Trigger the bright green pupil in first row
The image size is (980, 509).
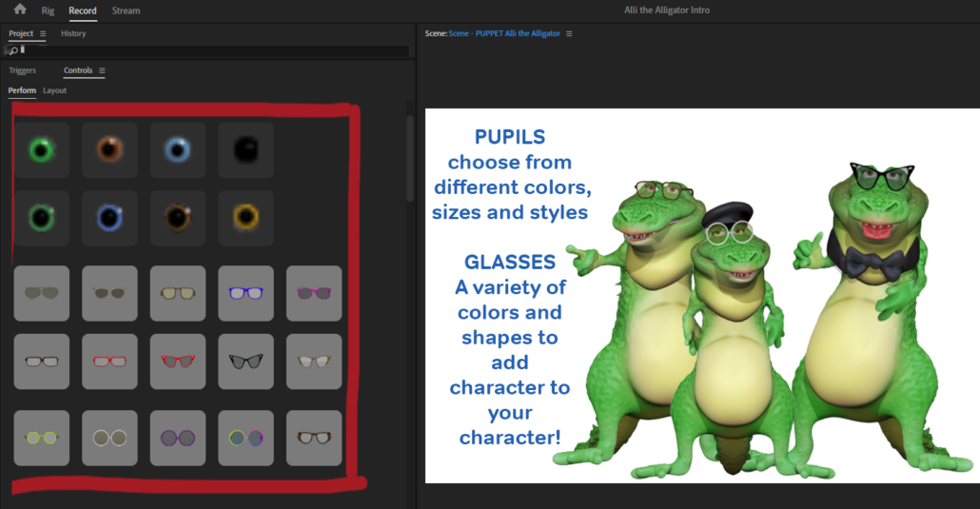(41, 150)
